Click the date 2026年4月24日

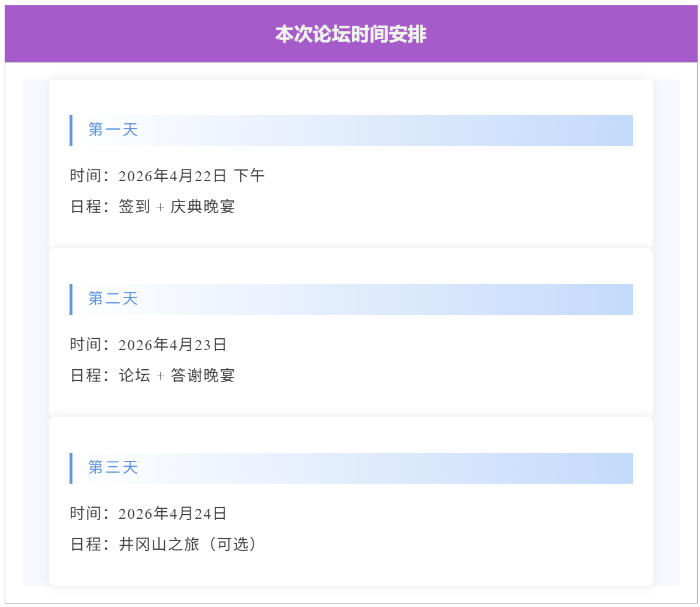coord(172,514)
